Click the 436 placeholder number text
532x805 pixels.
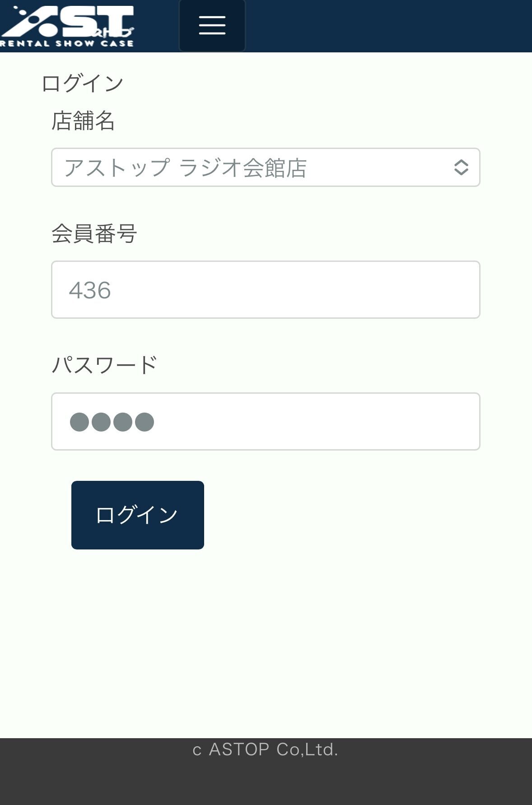(90, 290)
